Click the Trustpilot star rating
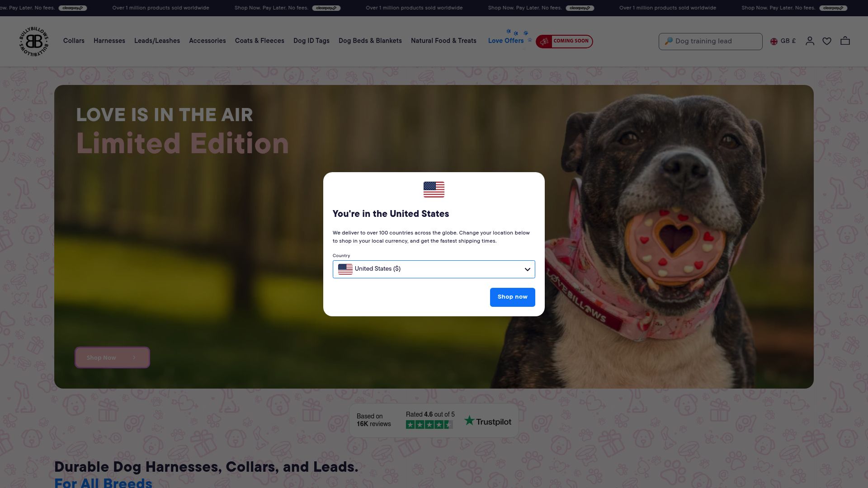 pos(429,425)
